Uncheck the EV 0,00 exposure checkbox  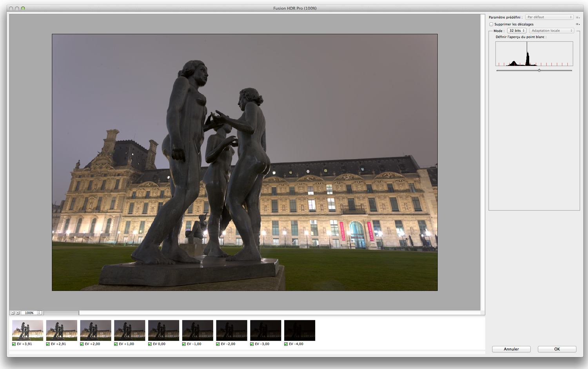150,344
